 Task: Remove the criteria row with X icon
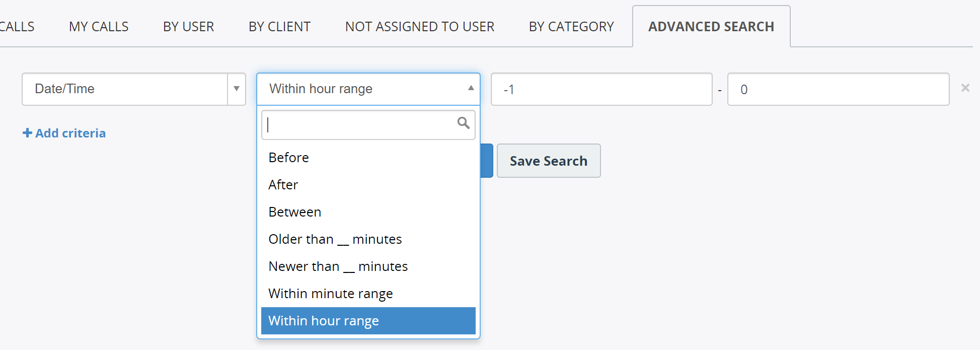coord(965,88)
